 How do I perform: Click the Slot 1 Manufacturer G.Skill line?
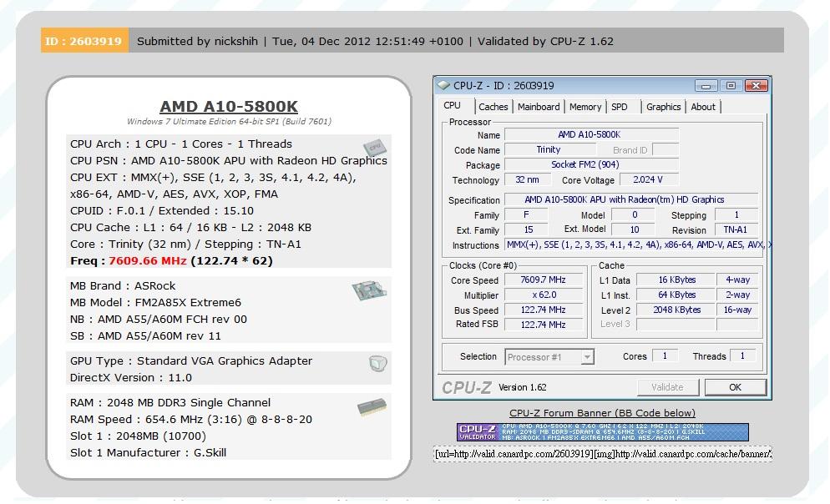click(x=149, y=453)
